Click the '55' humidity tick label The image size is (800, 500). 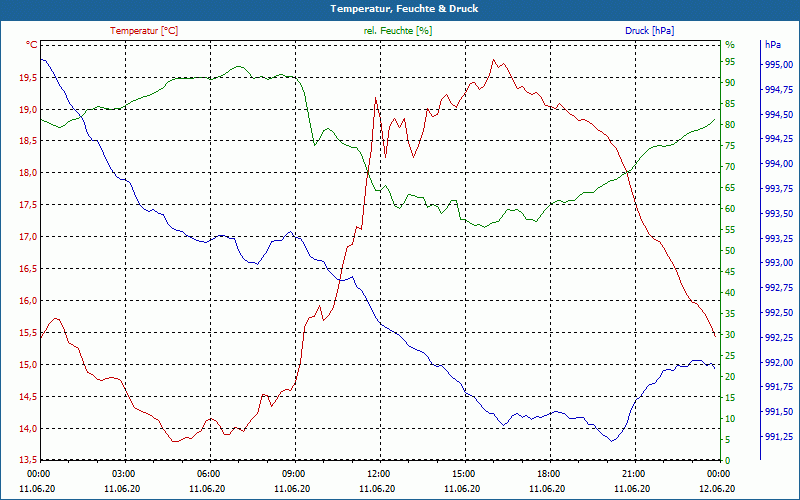point(730,230)
